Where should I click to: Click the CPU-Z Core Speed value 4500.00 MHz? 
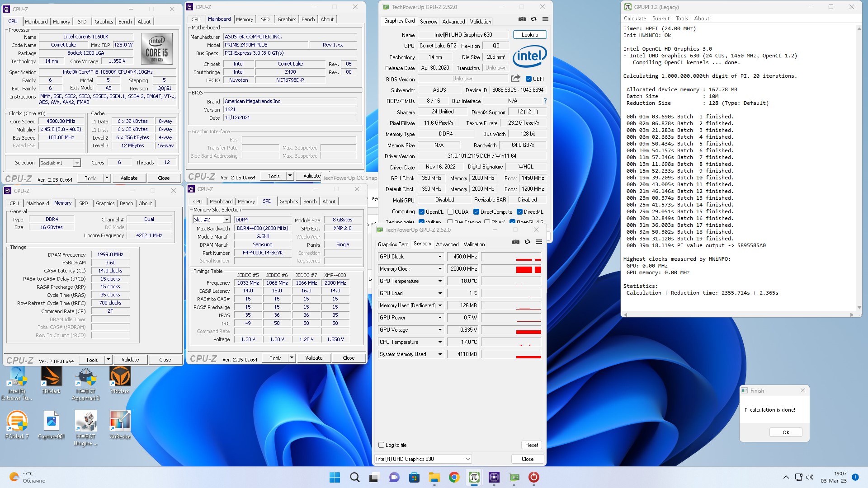(61, 121)
